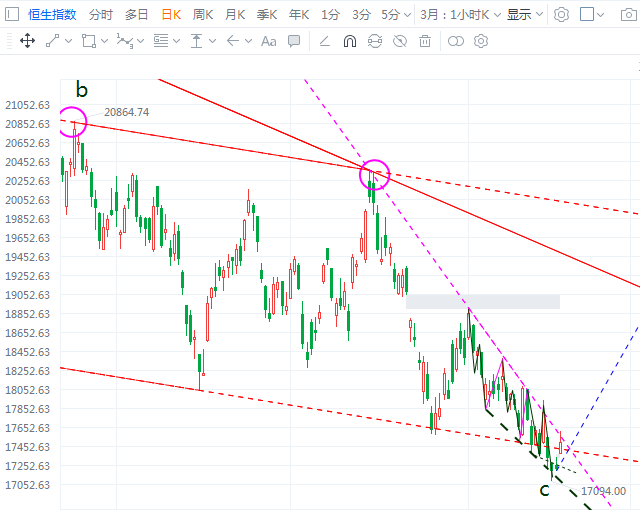The image size is (640, 515).
Task: Select the move crosshair cursor tool
Action: 27,41
